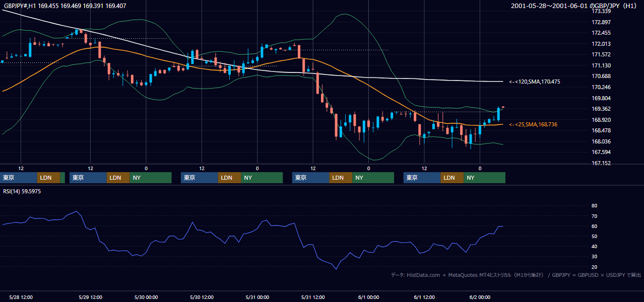Viewport: 644px width, 302px height.
Task: Click the 東京 session box above 5/28 12:00
Action: (19, 178)
